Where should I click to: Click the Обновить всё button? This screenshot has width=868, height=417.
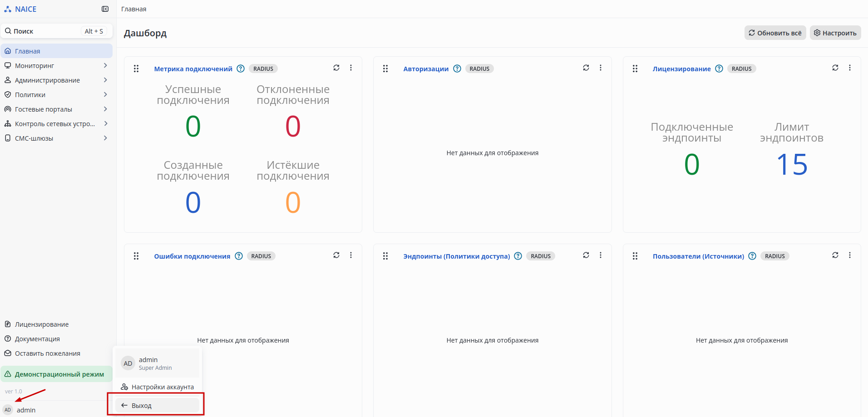click(x=775, y=33)
